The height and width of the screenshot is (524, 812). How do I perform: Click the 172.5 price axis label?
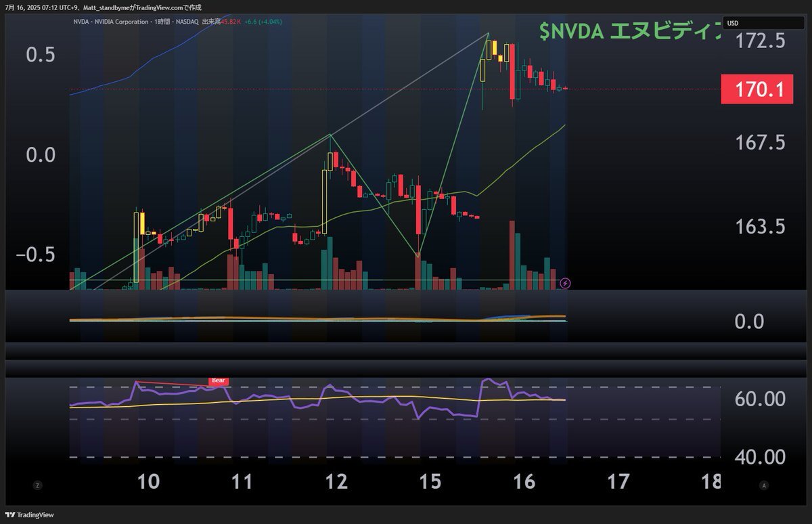(761, 41)
